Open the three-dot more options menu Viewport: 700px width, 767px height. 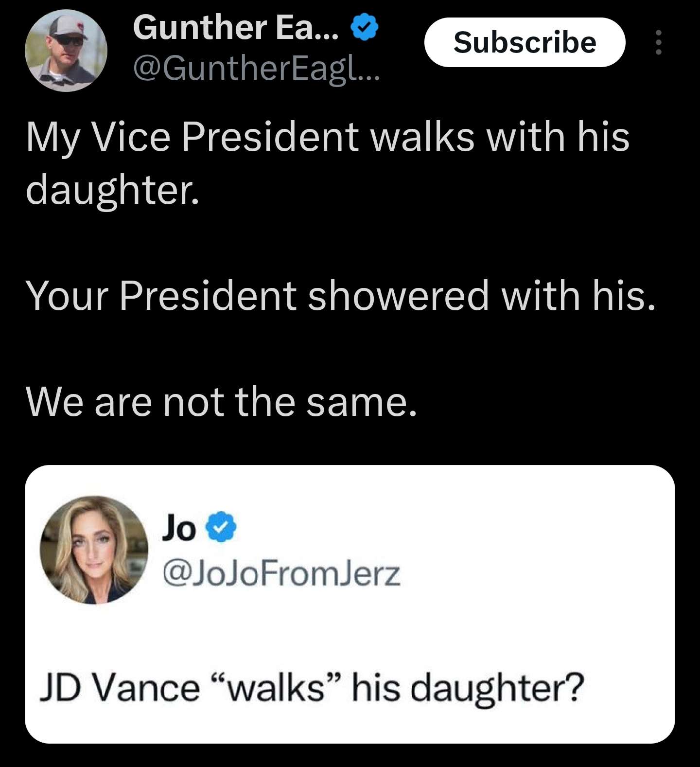658,42
